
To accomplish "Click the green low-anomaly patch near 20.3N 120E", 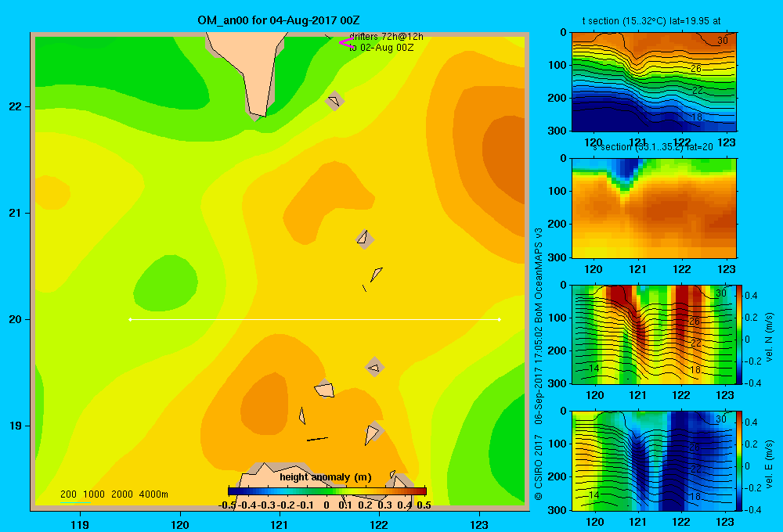I will click(x=166, y=283).
